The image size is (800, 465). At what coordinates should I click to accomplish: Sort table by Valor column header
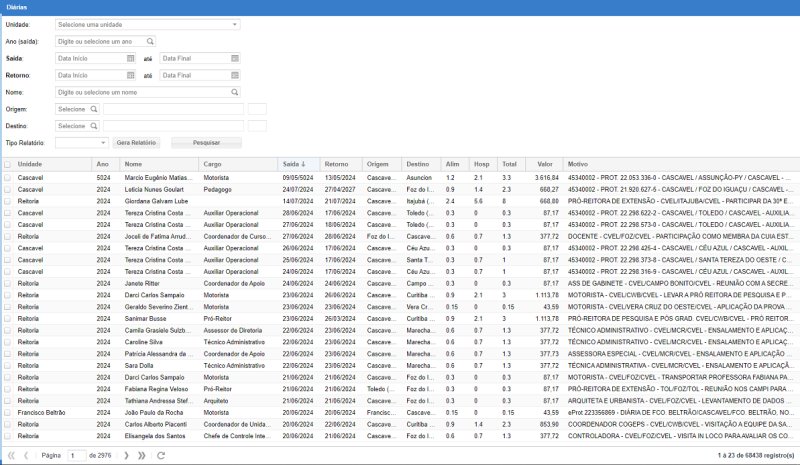[x=544, y=163]
